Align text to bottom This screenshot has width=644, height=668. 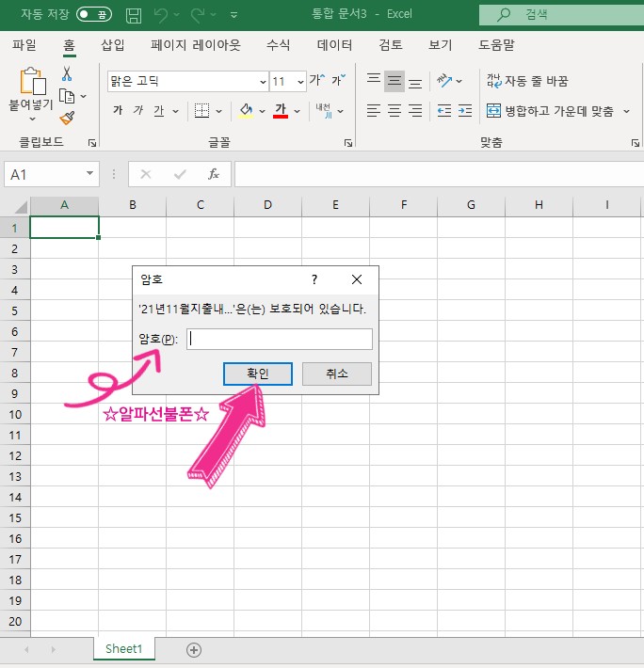pyautogui.click(x=414, y=82)
